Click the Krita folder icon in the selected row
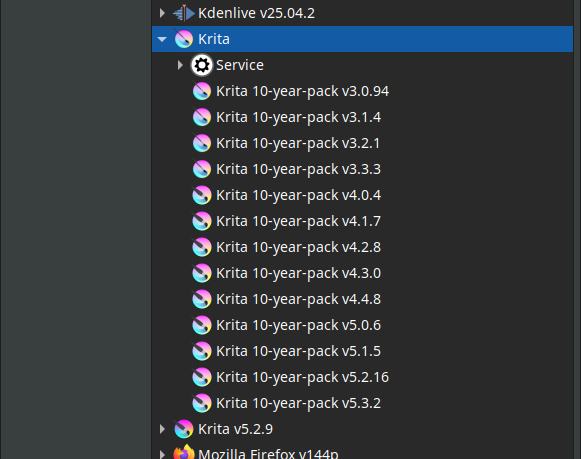 pyautogui.click(x=184, y=39)
